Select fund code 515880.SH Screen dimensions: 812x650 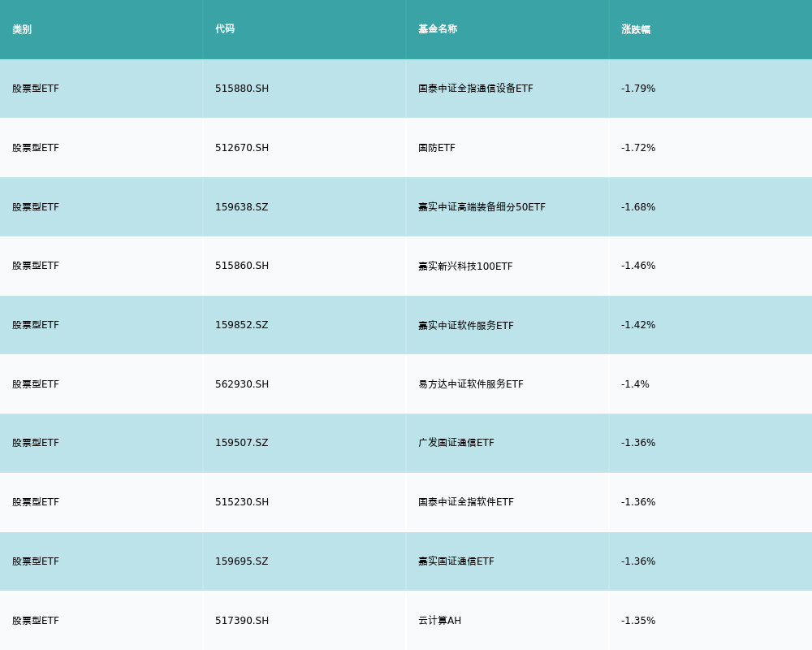point(242,89)
